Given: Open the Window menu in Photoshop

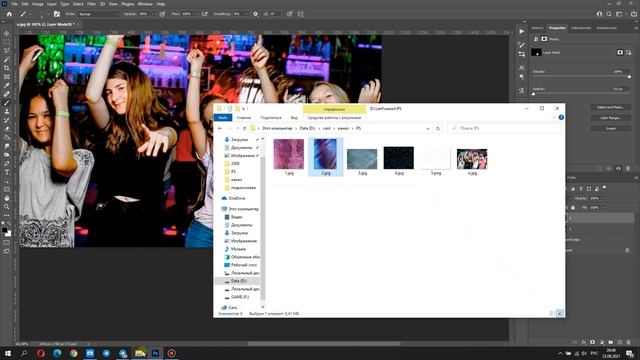Looking at the screenshot, I should [145, 4].
